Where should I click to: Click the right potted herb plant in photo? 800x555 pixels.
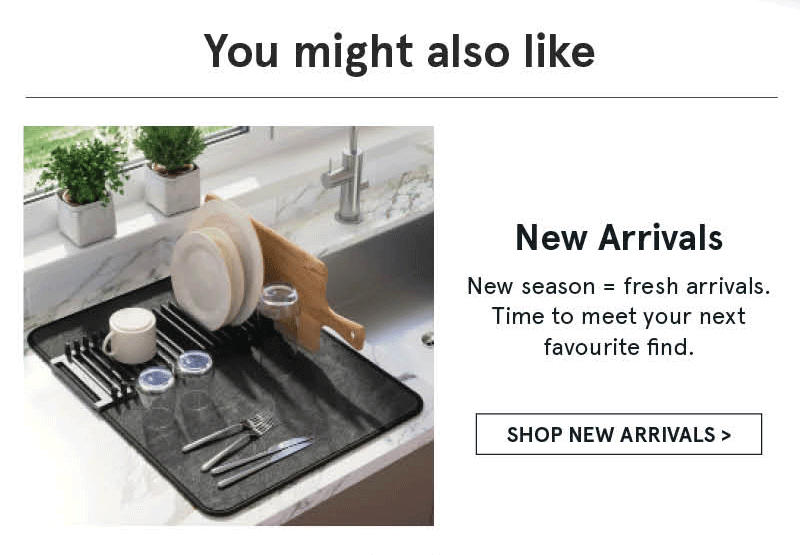pyautogui.click(x=172, y=168)
